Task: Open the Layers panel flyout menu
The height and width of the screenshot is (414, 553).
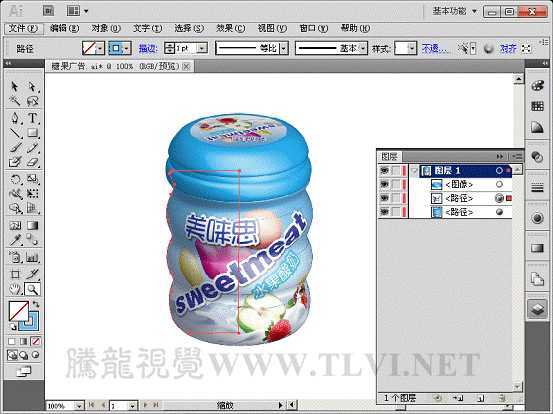Action: click(517, 156)
